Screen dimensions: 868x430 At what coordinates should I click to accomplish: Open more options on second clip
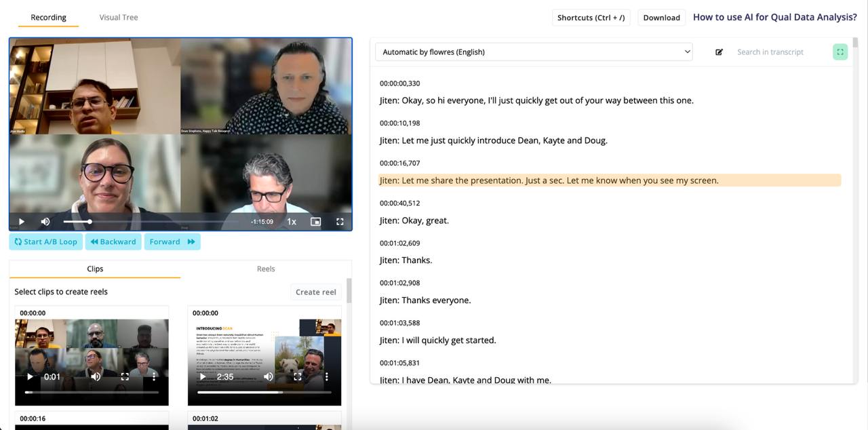[x=326, y=376]
